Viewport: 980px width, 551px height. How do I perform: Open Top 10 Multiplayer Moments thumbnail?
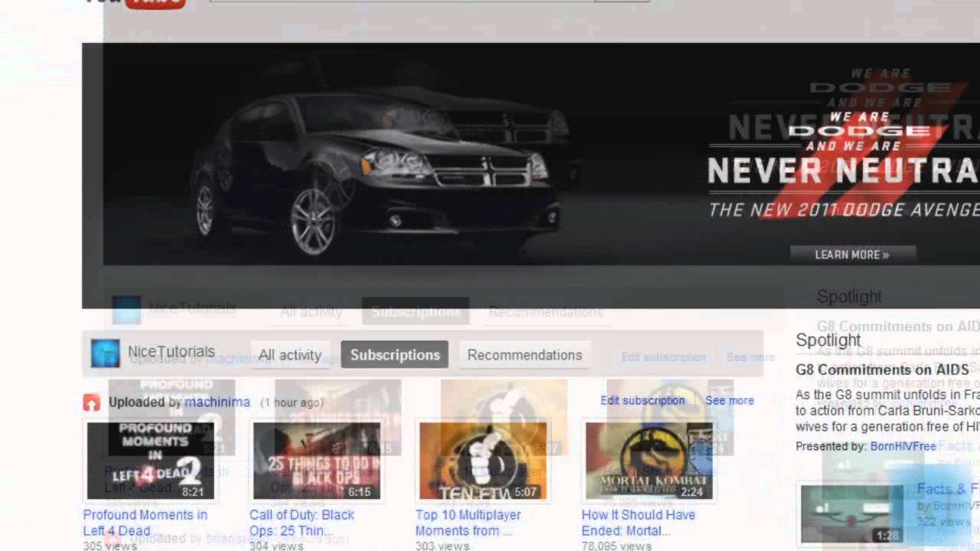tap(482, 461)
